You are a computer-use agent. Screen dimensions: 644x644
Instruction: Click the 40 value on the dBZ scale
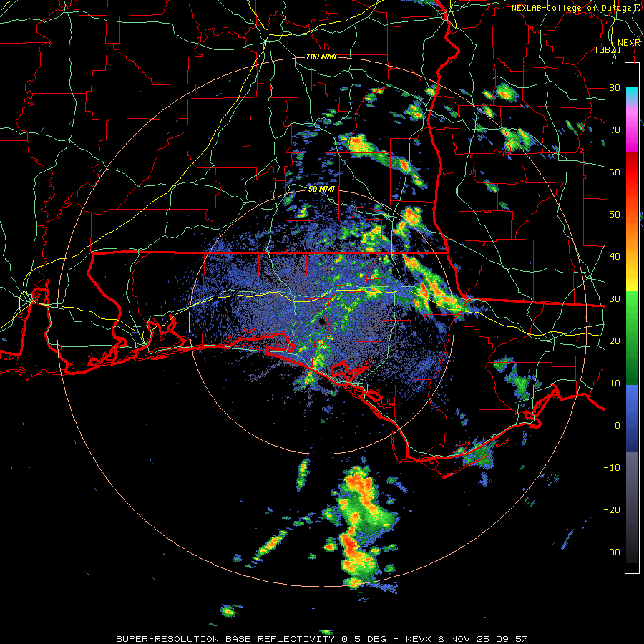coord(615,257)
